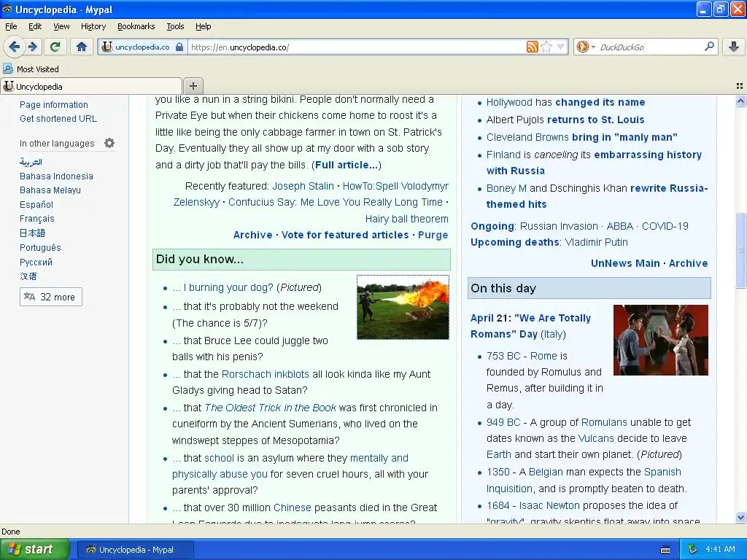Screen dimensions: 747x560
Task: Open the 753 BC year link
Action: click(503, 356)
